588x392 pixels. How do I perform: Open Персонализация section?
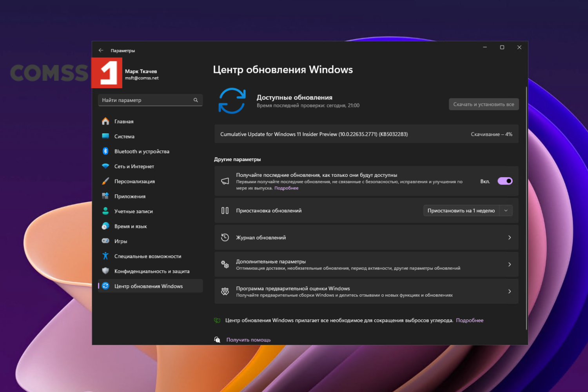(x=151, y=181)
